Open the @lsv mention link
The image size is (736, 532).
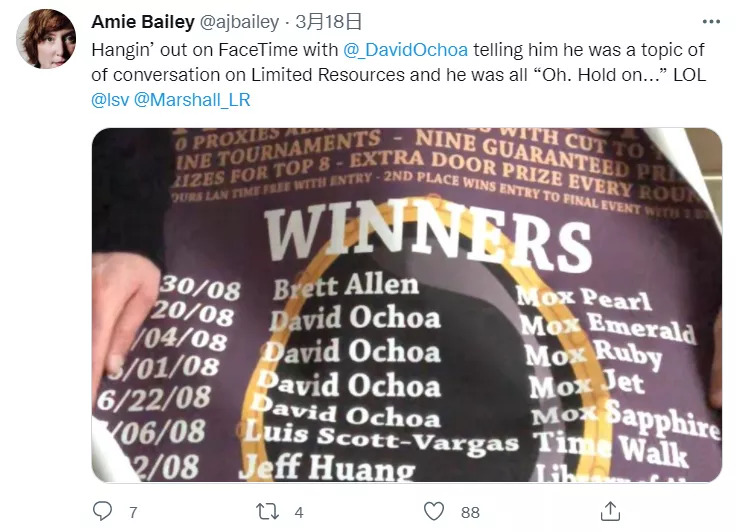point(110,100)
